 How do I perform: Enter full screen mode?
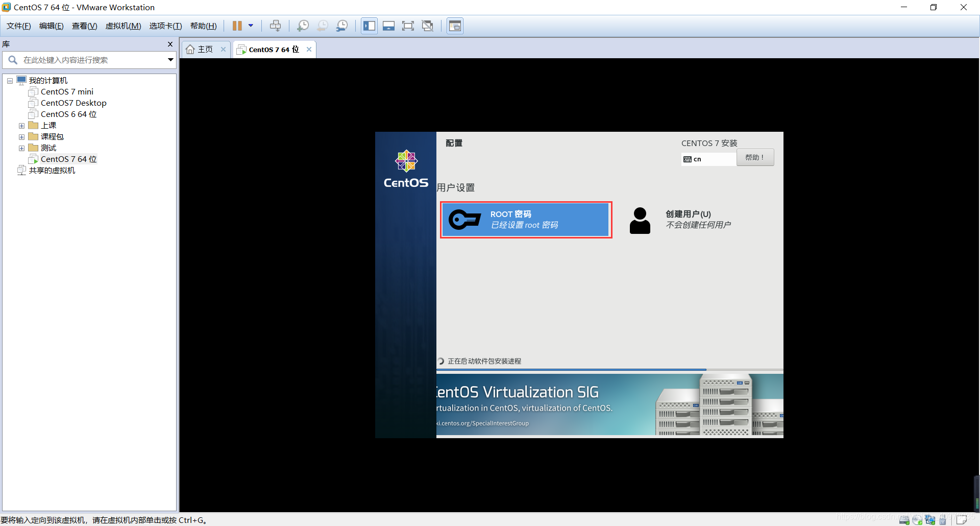click(408, 26)
